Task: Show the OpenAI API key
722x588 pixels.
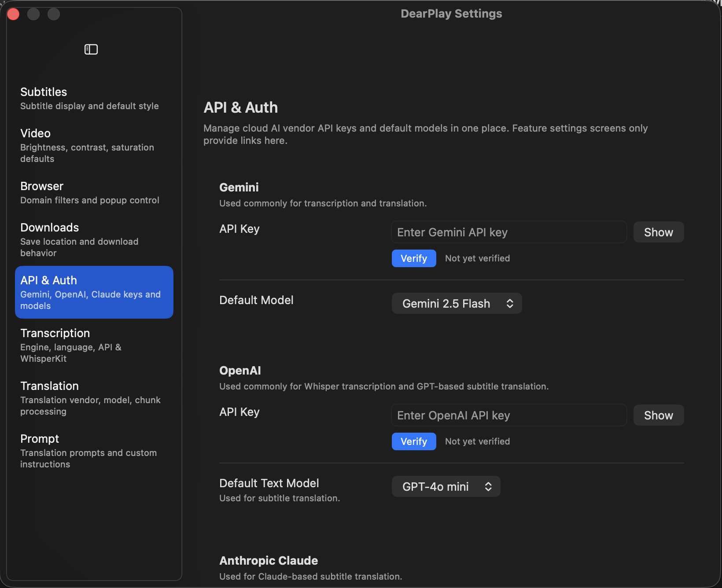Action: click(x=659, y=415)
